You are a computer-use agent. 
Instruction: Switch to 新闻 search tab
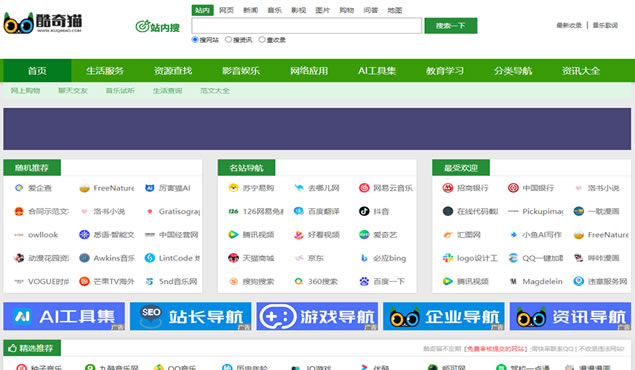(251, 10)
